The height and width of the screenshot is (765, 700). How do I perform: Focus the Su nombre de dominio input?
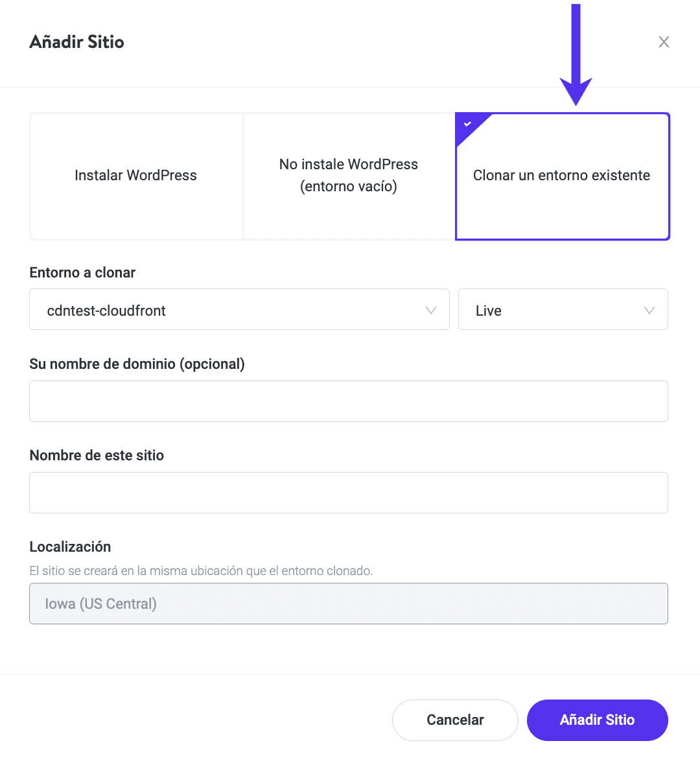tap(349, 401)
